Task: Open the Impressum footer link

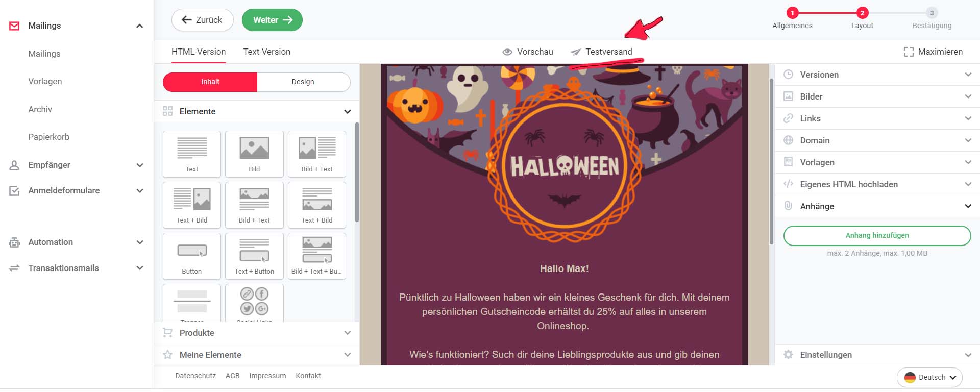Action: click(267, 376)
